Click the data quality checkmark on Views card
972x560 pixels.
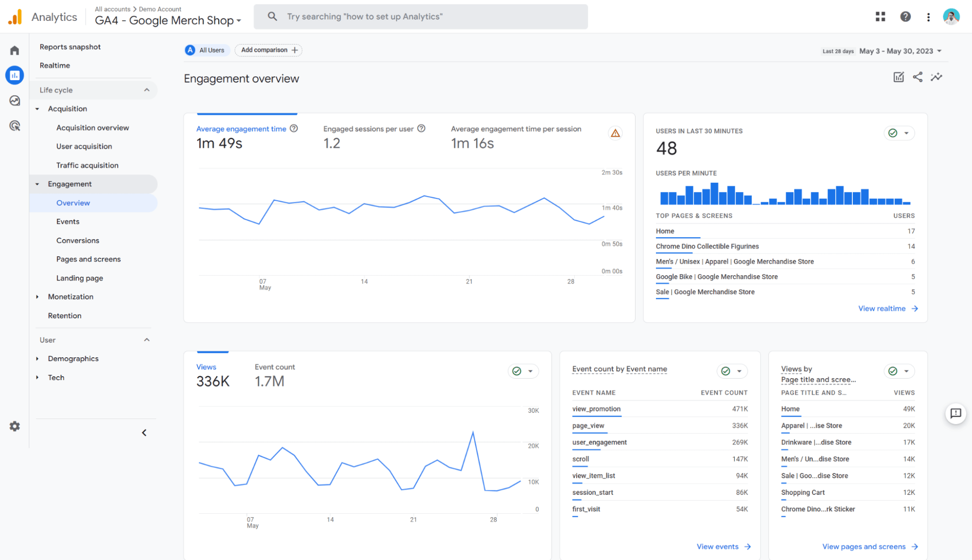[517, 371]
